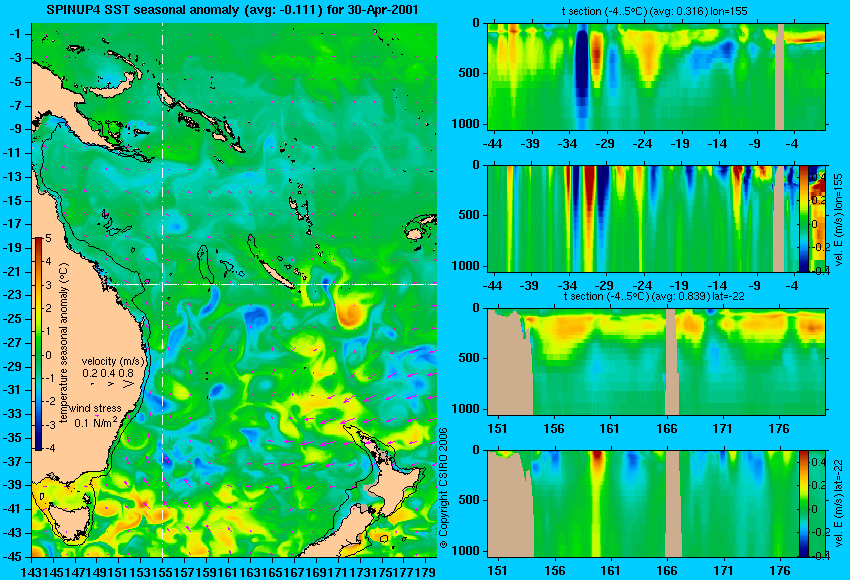
Task: Click the '500' depth tick of the lon=155 velocity section
Action: (469, 215)
